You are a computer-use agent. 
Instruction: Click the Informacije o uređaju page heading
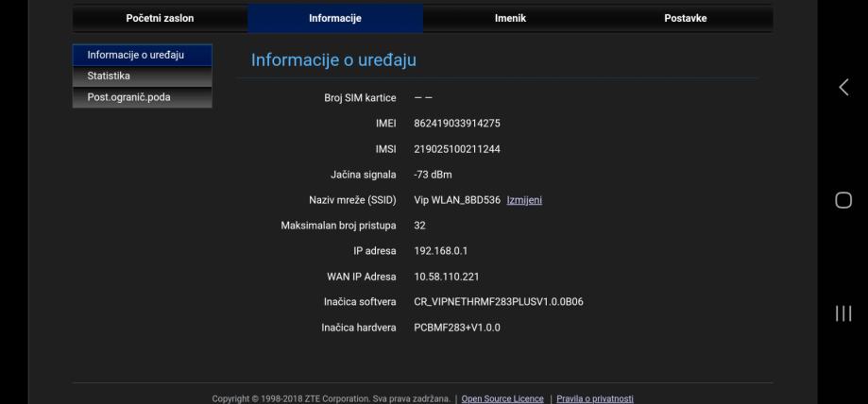coord(333,60)
